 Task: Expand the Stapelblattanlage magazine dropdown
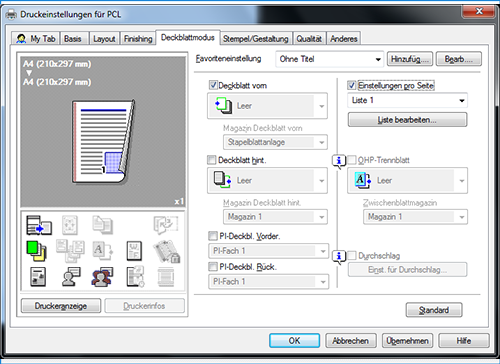click(x=275, y=142)
